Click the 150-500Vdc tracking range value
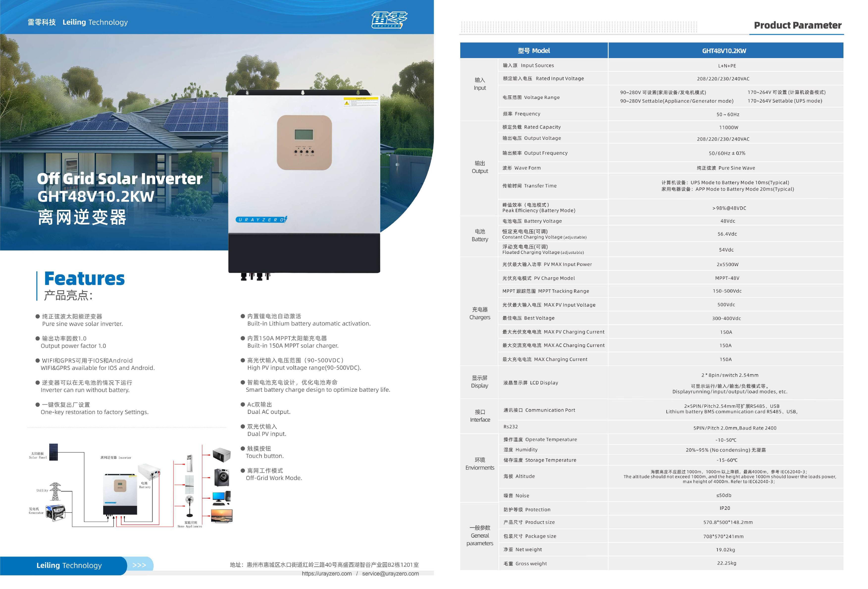This screenshot has width=868, height=589. pyautogui.click(x=727, y=291)
